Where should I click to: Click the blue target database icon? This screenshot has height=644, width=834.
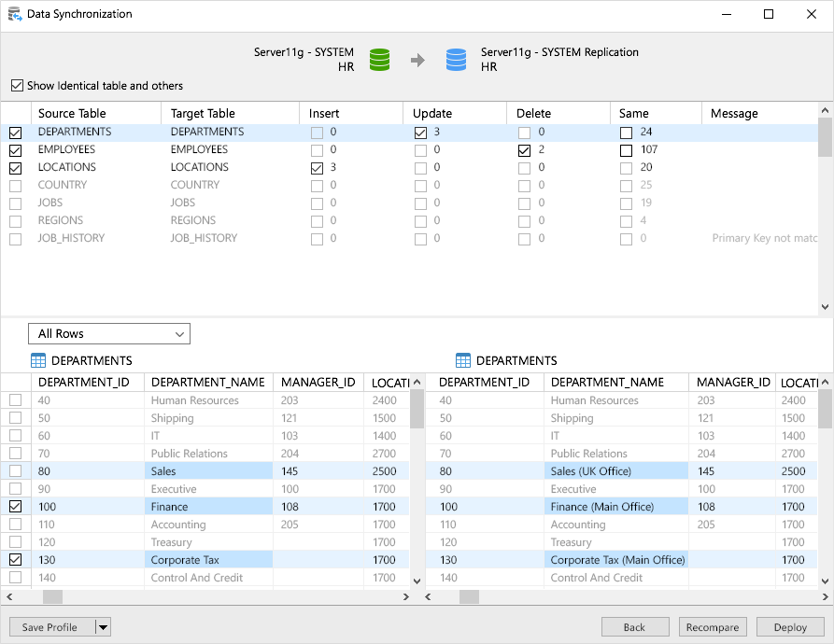[456, 60]
